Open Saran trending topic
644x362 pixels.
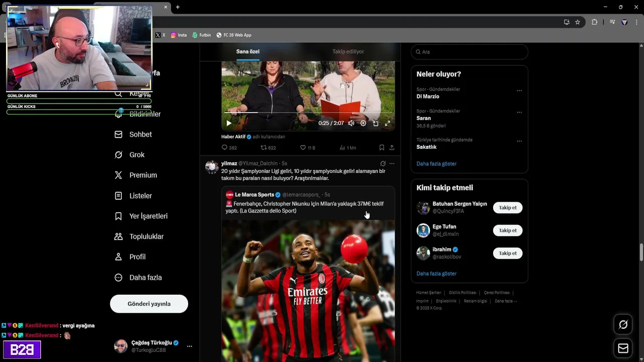pyautogui.click(x=424, y=118)
